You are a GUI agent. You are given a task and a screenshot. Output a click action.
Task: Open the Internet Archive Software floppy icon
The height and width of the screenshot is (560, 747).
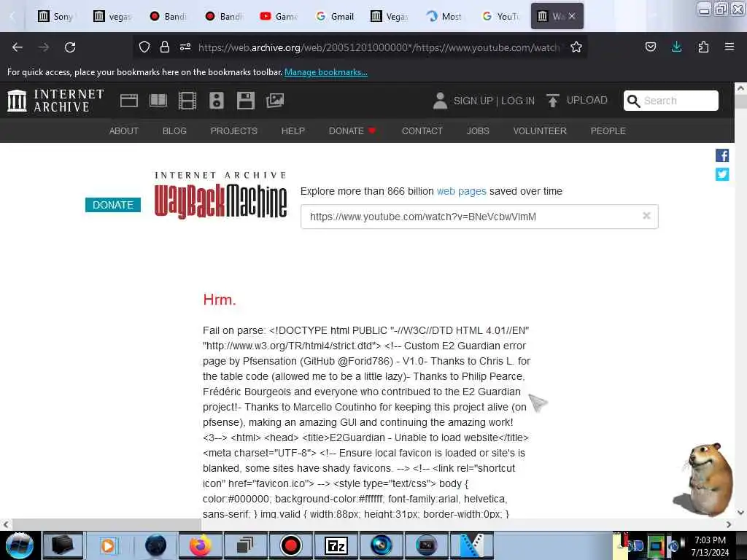(246, 101)
